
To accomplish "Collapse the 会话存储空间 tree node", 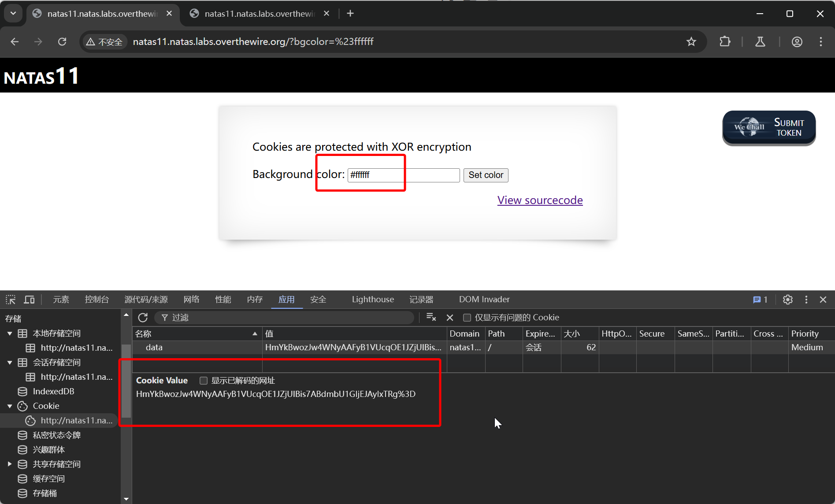I will [x=10, y=363].
